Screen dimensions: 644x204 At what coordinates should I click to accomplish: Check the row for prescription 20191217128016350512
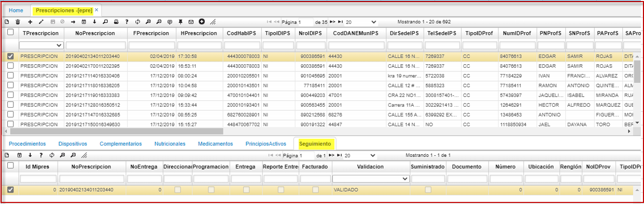pos(10,105)
